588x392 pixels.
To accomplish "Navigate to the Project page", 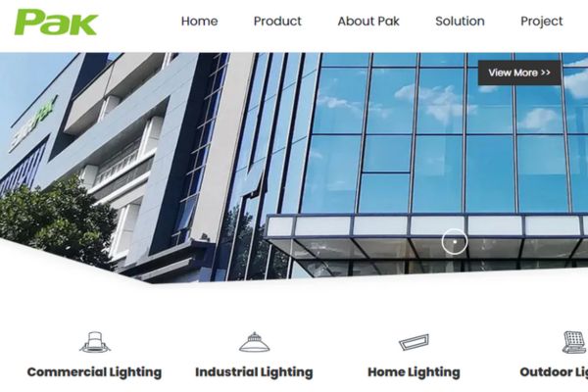I will tap(542, 22).
